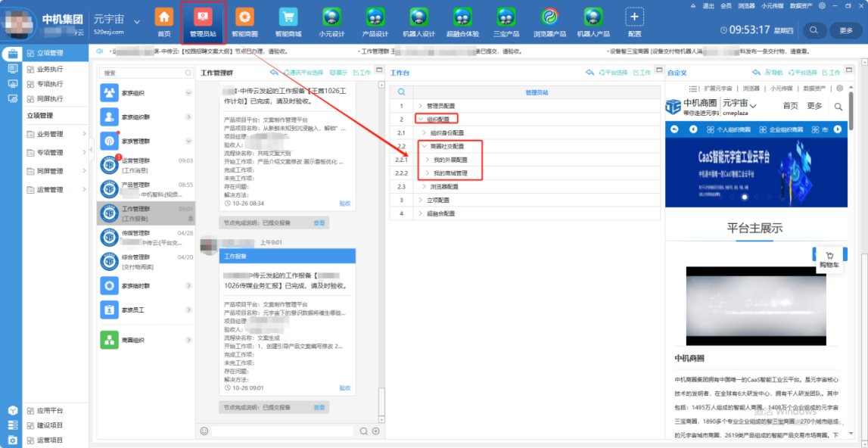Click the magnifier icon in chat input bar

(x=364, y=431)
